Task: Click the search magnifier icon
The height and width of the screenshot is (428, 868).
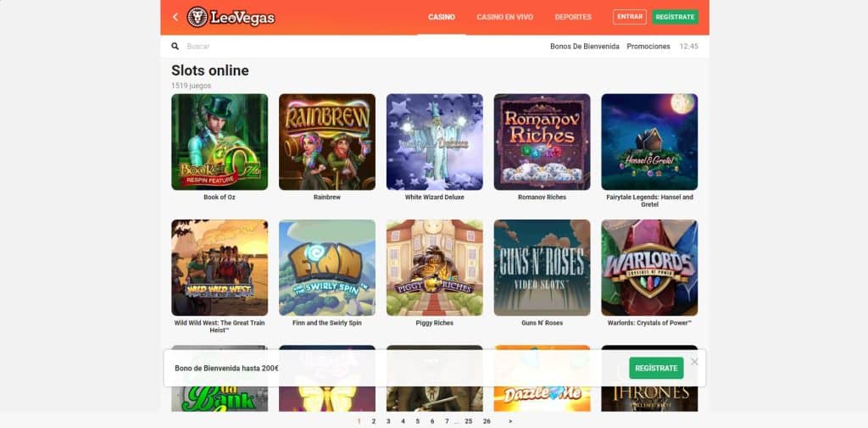Action: coord(175,47)
